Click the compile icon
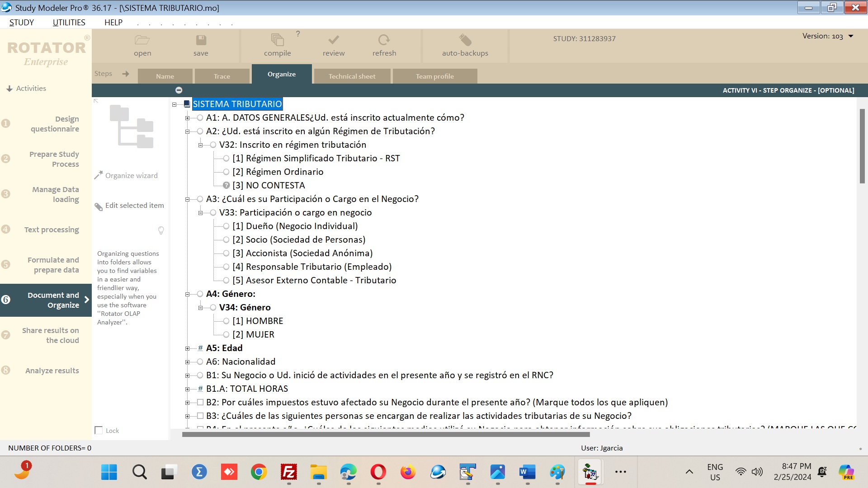This screenshot has width=868, height=488. 277,40
